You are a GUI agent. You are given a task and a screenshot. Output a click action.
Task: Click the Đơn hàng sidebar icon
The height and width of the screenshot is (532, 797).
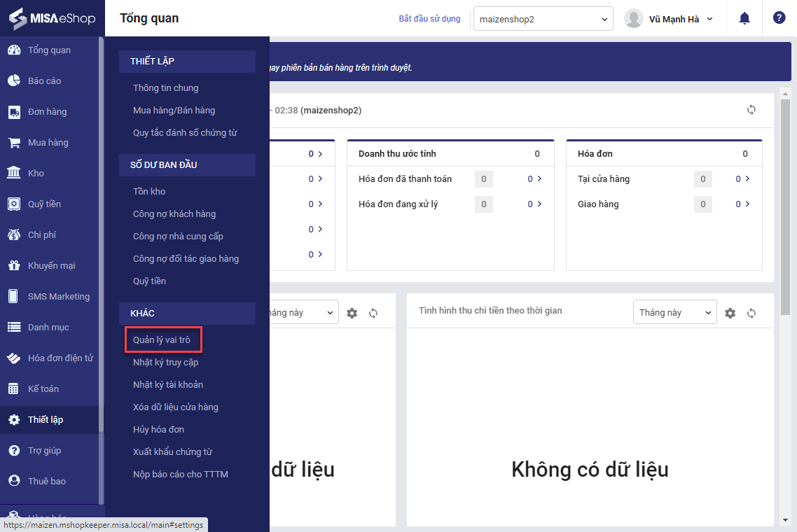tap(14, 112)
